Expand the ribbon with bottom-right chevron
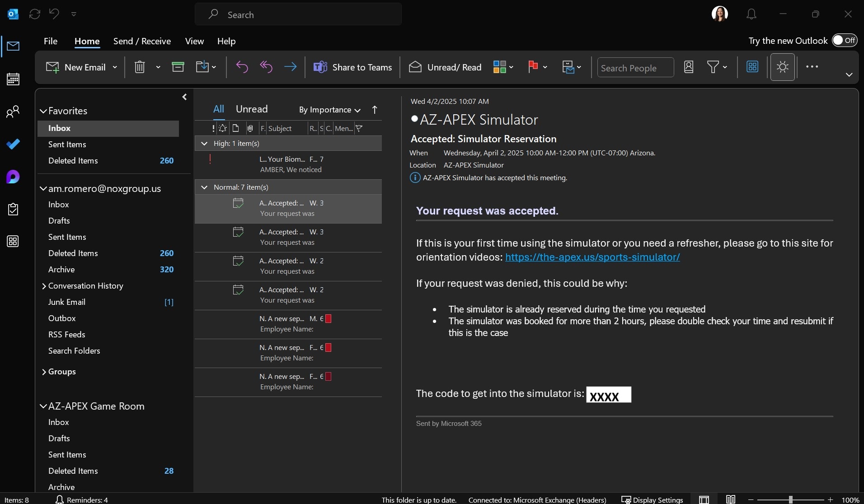Screen dimensions: 864x504 tap(849, 75)
